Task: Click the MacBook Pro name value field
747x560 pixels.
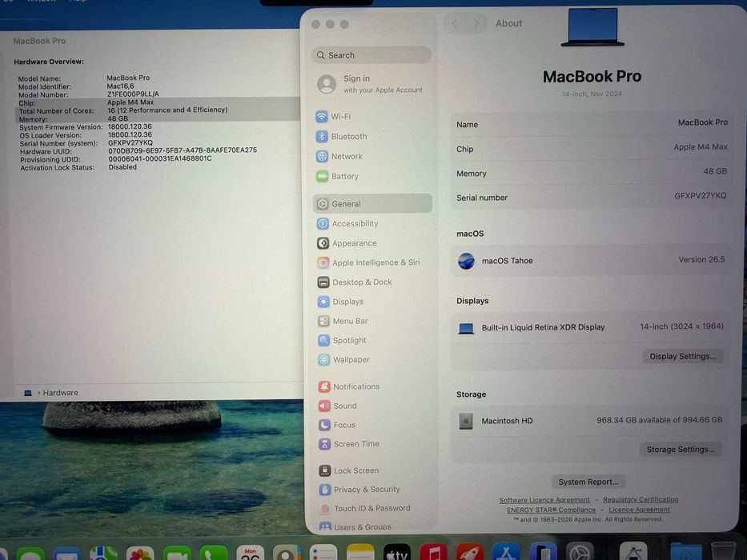Action: coord(703,122)
